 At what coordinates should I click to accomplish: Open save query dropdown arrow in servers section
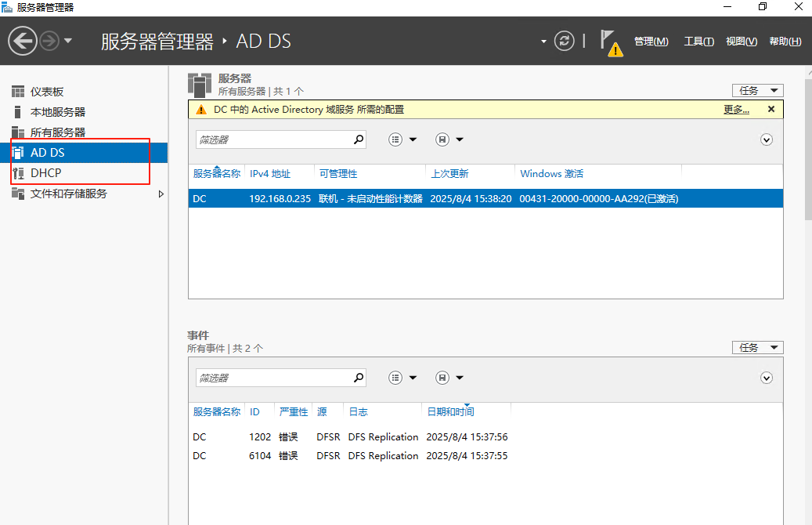(x=460, y=139)
